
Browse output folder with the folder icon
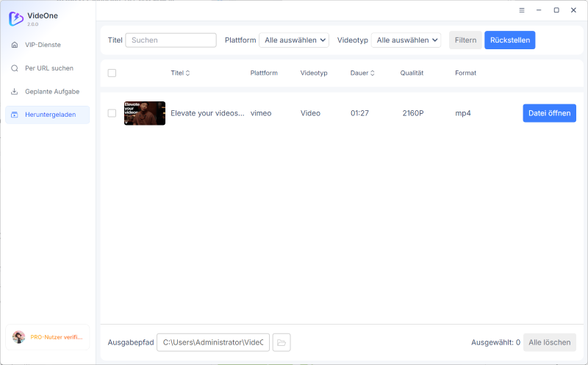[282, 342]
